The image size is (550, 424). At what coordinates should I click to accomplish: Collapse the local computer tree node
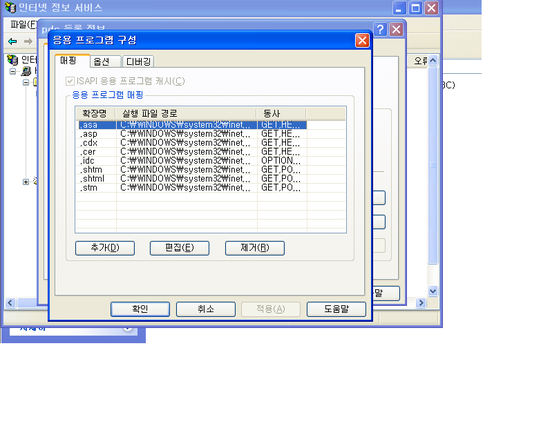13,72
